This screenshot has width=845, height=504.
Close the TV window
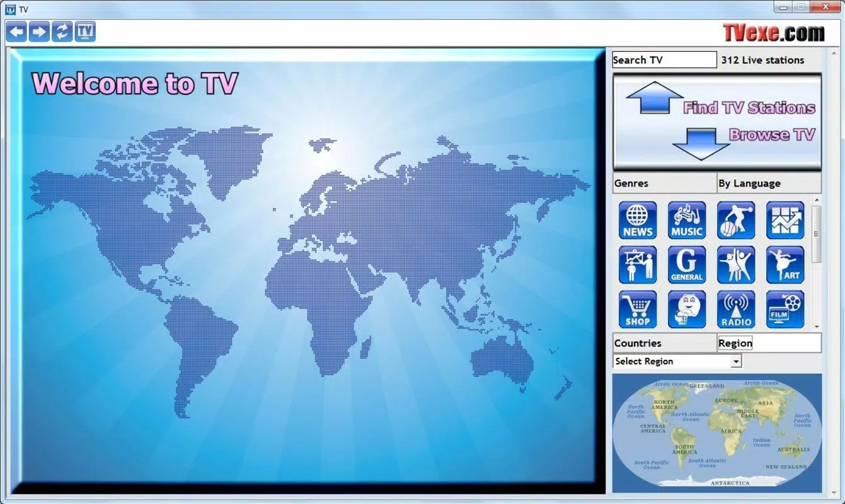coord(824,6)
